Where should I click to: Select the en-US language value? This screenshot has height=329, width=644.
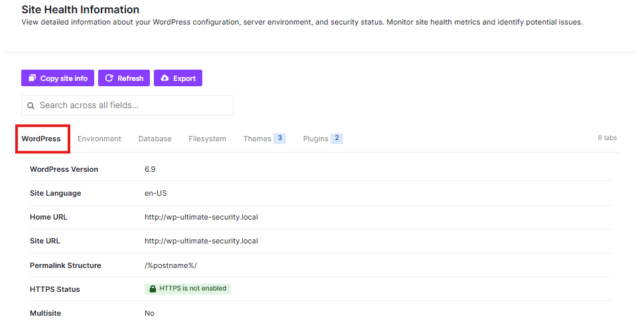tap(156, 193)
